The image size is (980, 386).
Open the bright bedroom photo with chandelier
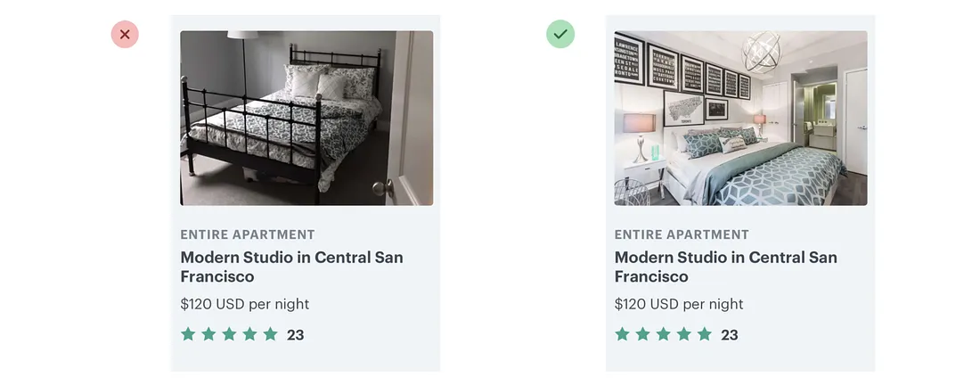740,119
